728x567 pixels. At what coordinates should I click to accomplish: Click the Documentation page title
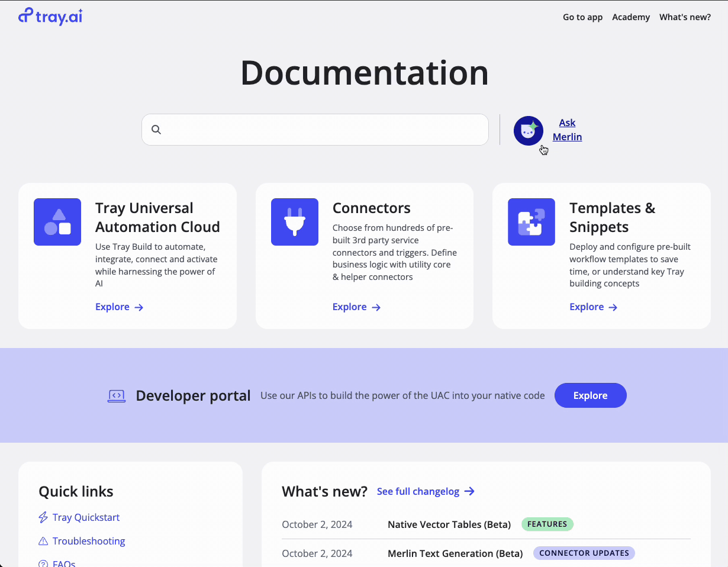[x=365, y=73]
